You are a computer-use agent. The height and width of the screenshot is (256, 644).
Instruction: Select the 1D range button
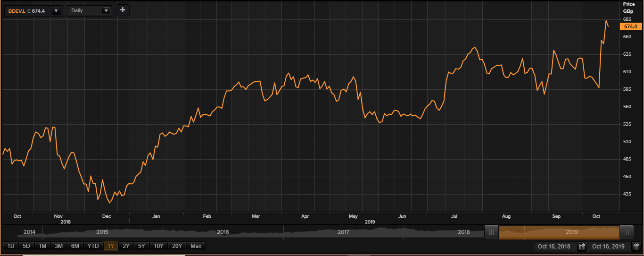[x=10, y=246]
